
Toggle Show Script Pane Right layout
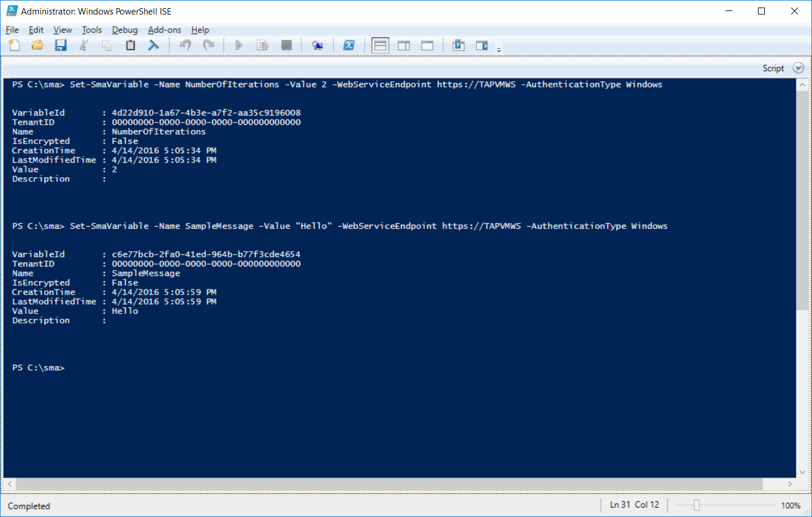tap(404, 45)
